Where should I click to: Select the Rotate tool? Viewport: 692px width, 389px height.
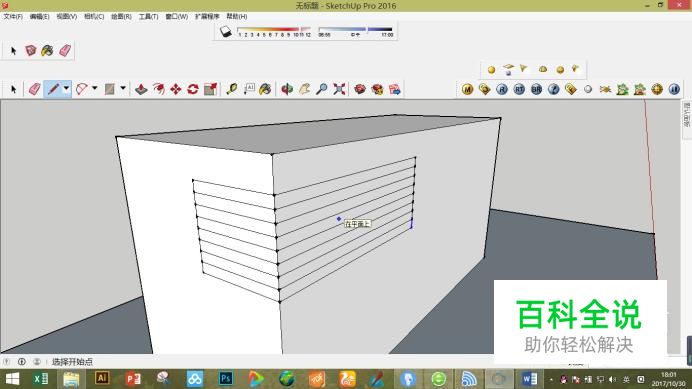(193, 89)
